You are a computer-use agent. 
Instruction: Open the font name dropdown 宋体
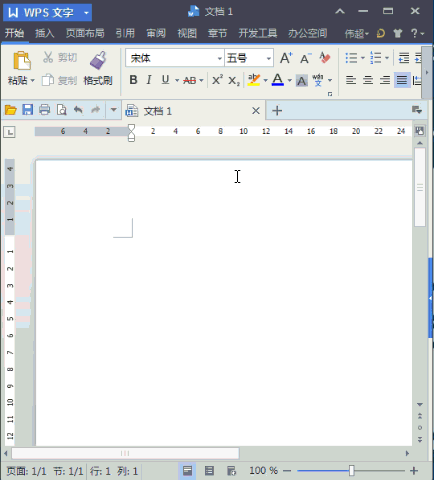coord(174,58)
